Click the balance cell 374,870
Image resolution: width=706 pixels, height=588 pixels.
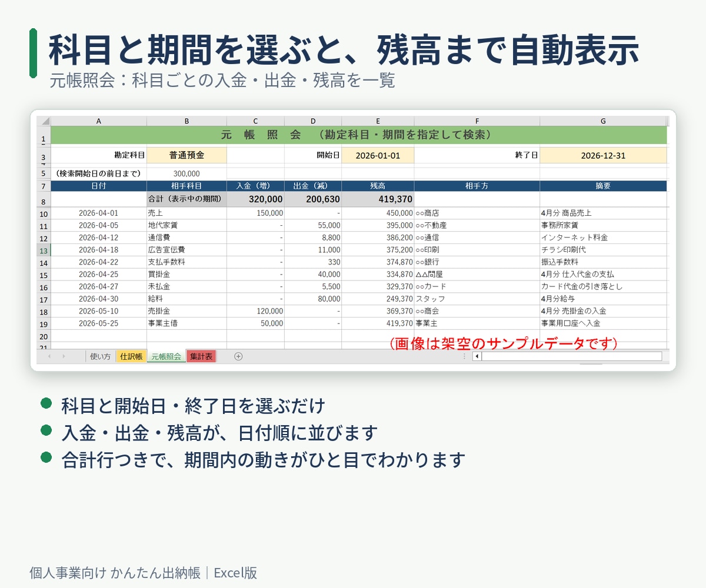point(378,262)
